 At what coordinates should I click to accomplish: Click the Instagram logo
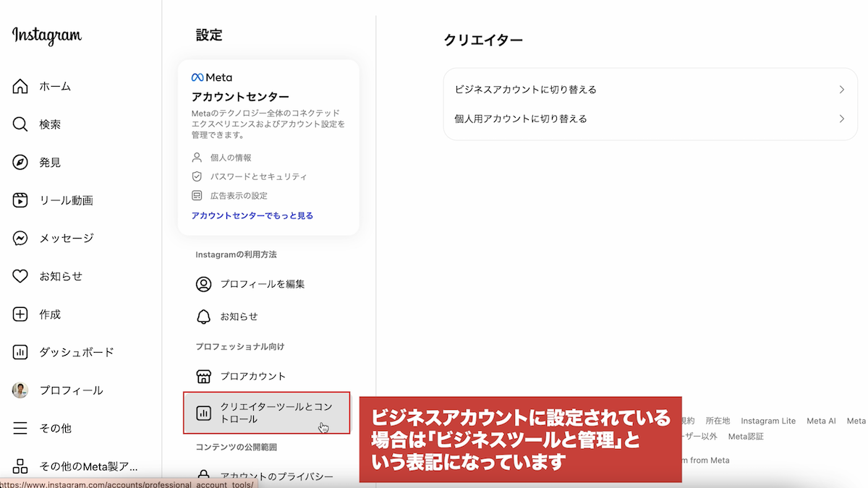click(x=47, y=35)
